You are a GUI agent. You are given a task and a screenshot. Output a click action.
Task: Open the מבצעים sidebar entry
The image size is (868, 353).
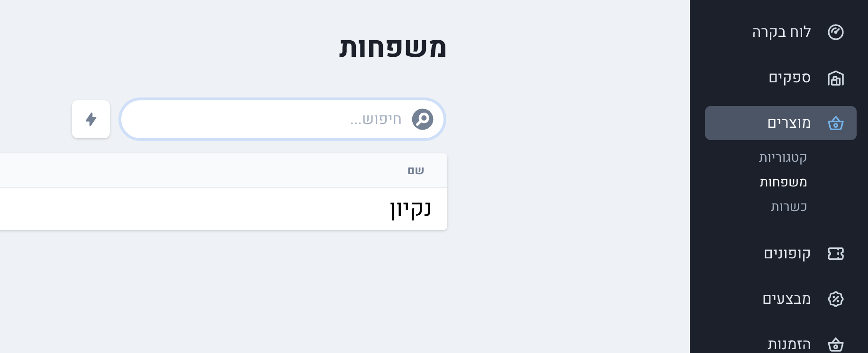[x=787, y=299]
